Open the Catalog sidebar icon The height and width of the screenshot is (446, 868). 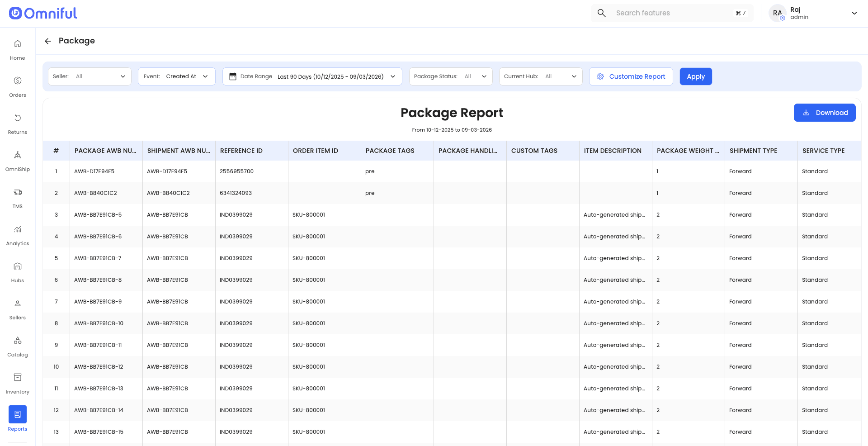click(18, 341)
